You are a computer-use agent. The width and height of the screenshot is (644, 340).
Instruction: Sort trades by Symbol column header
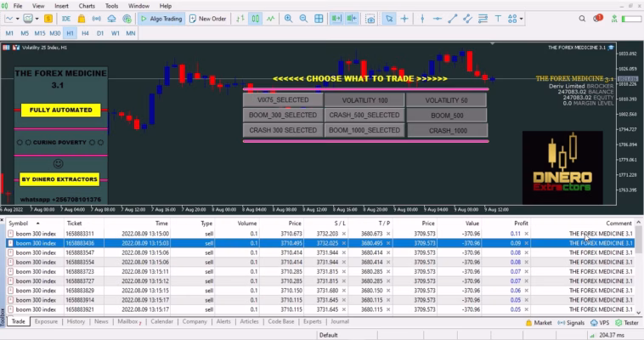tap(35, 224)
